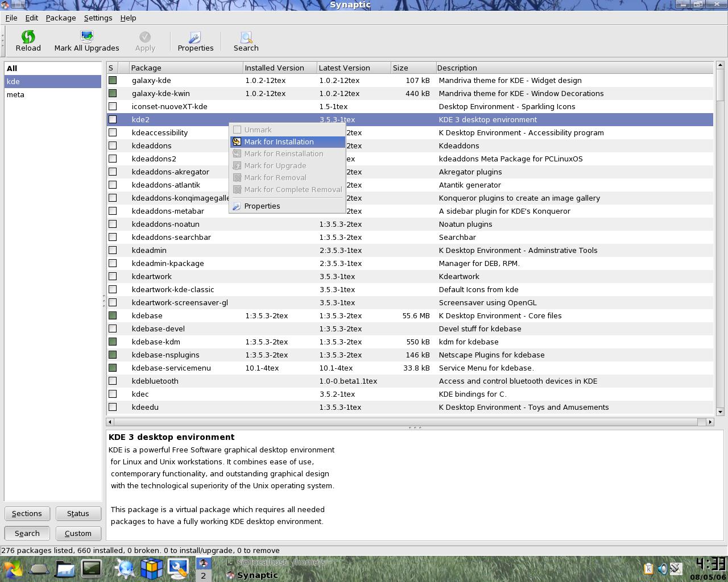This screenshot has width=728, height=582.
Task: Click the Sections filter button
Action: [x=27, y=513]
